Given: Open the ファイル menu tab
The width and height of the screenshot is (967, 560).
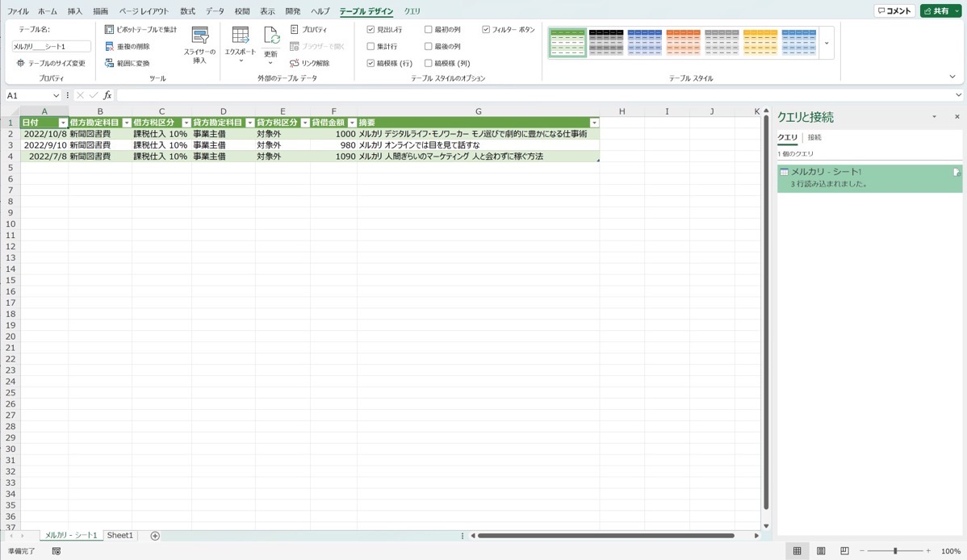Looking at the screenshot, I should pyautogui.click(x=17, y=11).
